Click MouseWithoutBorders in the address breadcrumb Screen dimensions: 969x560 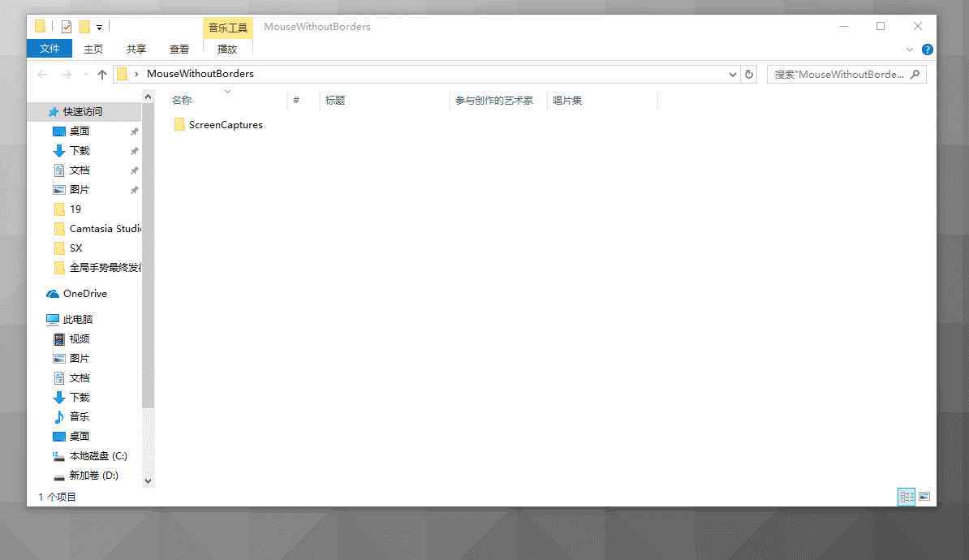point(200,74)
